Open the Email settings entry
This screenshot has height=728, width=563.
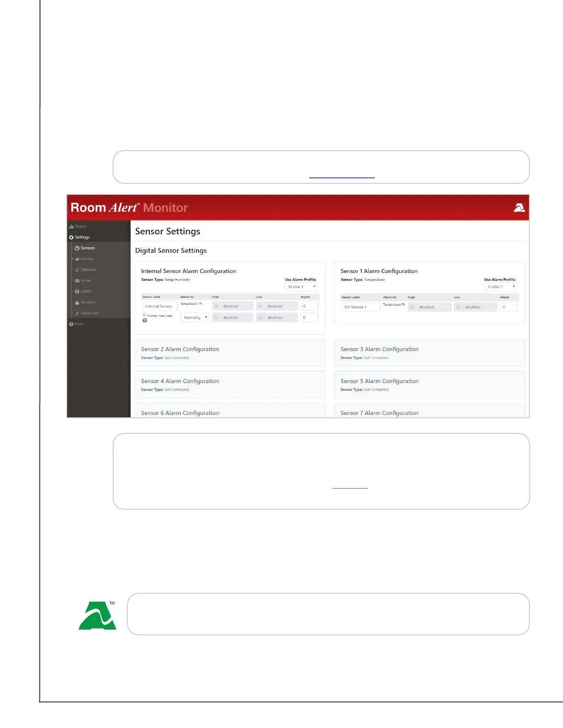83,281
